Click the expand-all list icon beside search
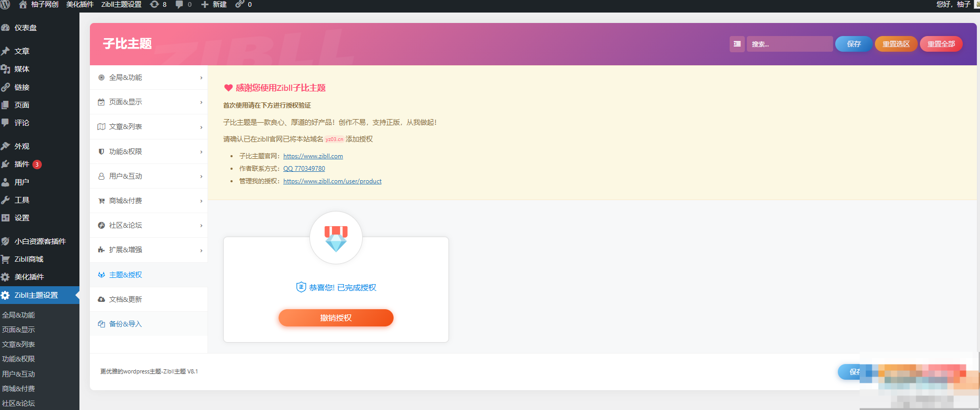This screenshot has height=410, width=980. [x=737, y=44]
